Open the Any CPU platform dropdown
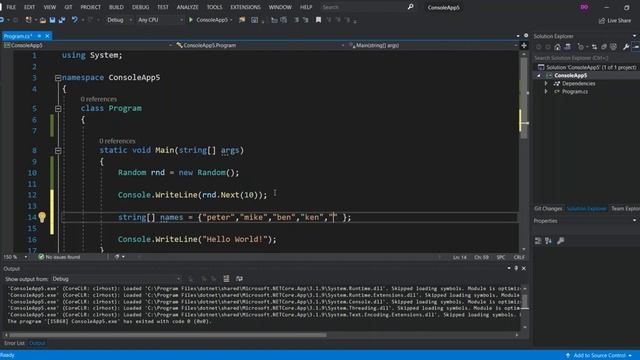The height and width of the screenshot is (360, 640). click(x=160, y=20)
